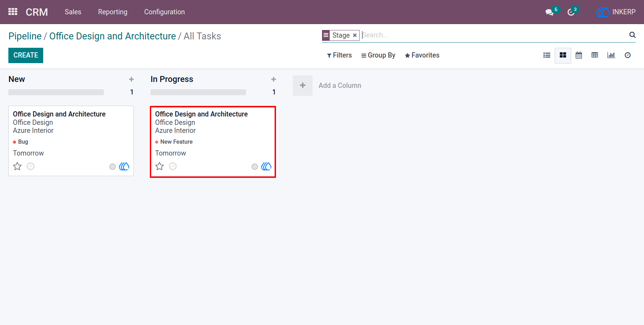Click the CRM app title
The height and width of the screenshot is (325, 644).
click(x=37, y=12)
